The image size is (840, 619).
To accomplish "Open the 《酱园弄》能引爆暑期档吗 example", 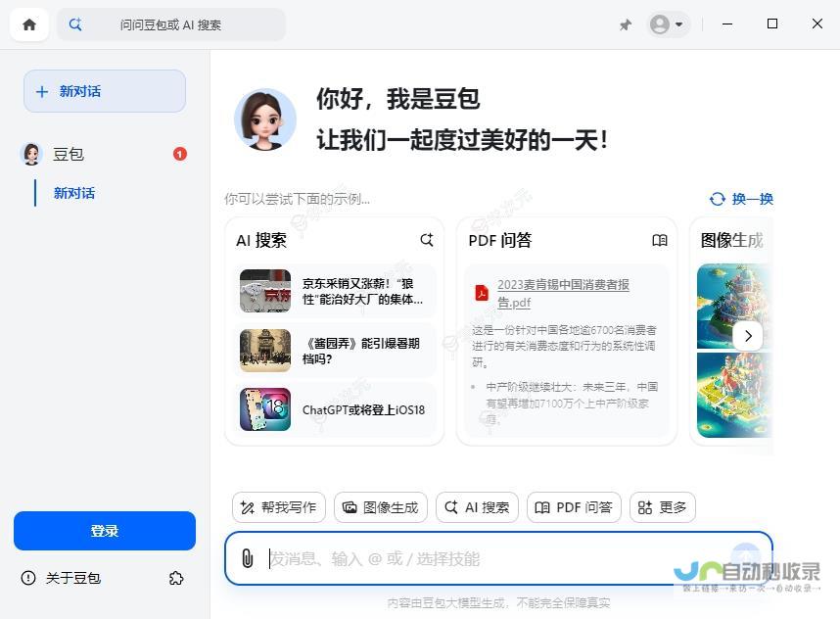I will (334, 351).
